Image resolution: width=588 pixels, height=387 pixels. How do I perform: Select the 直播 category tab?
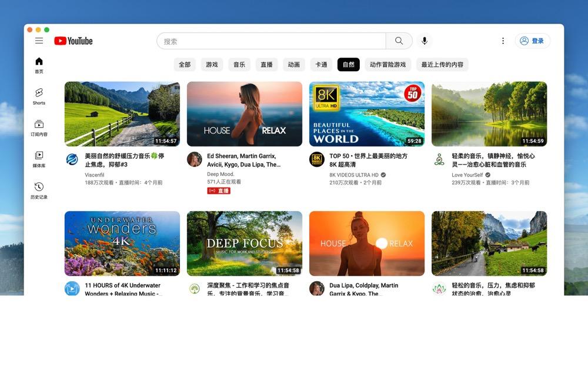[266, 65]
